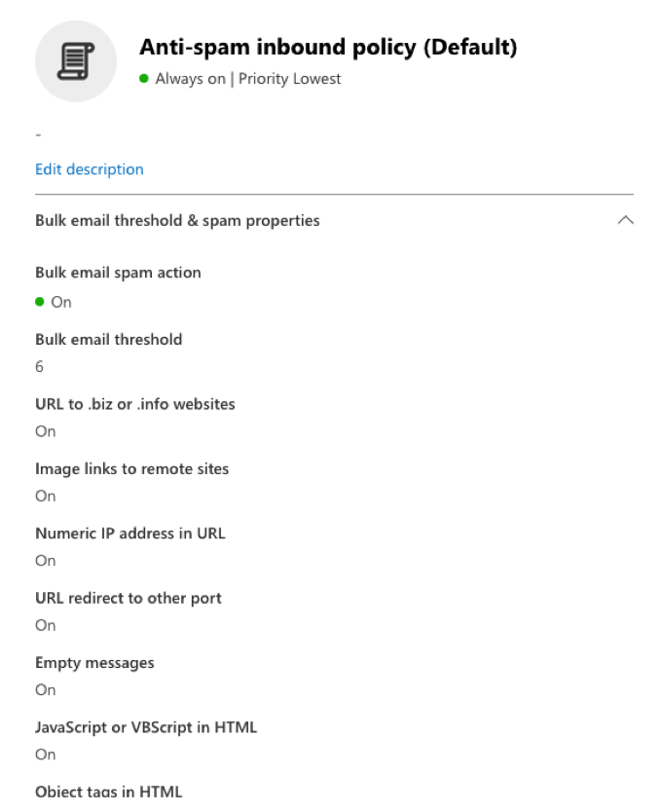Collapse Bulk email threshold & spam properties section
This screenshot has width=662, height=812.
[626, 220]
